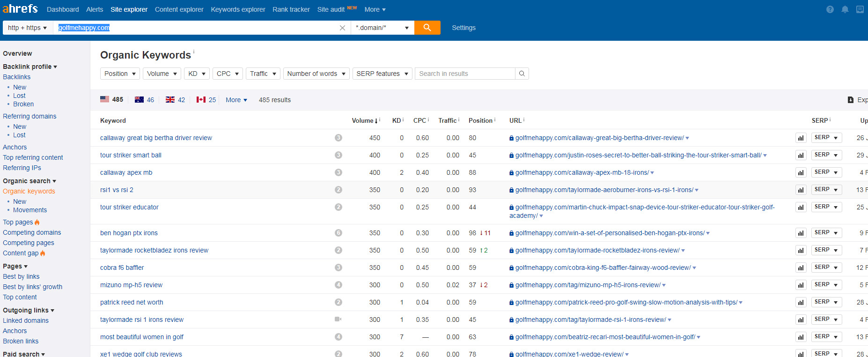The height and width of the screenshot is (357, 868).
Task: Collapse the Backlink profile section
Action: [x=30, y=67]
